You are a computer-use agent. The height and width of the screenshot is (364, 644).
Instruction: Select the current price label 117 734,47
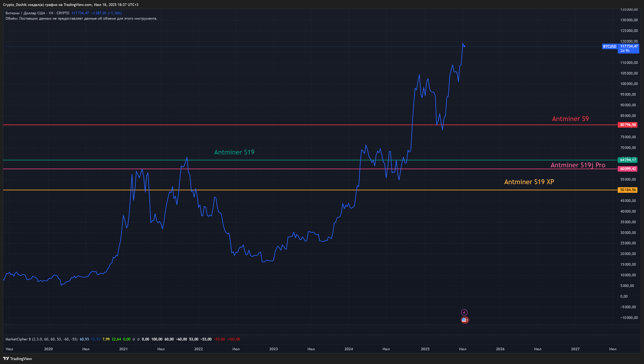tap(629, 46)
